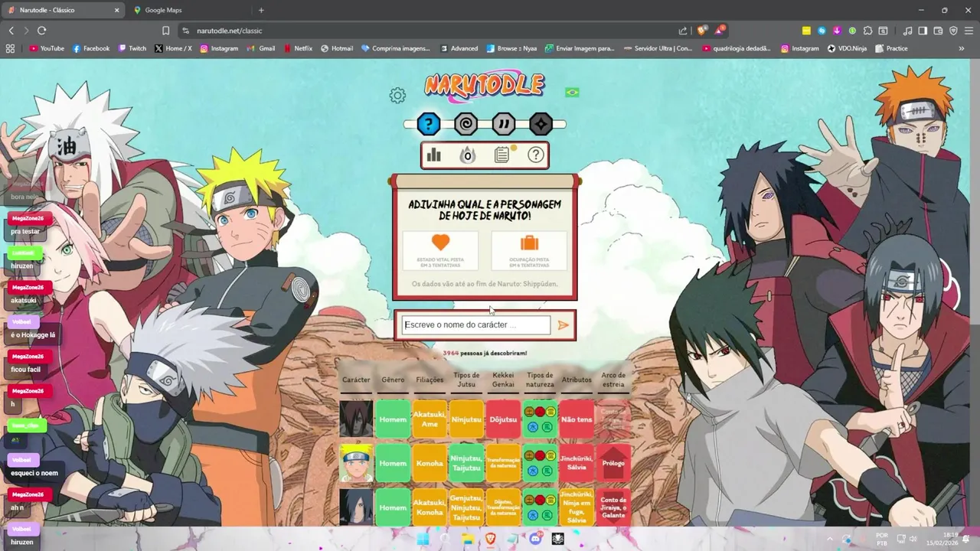Image resolution: width=980 pixels, height=551 pixels.
Task: Bookmark this page icon
Action: (165, 31)
